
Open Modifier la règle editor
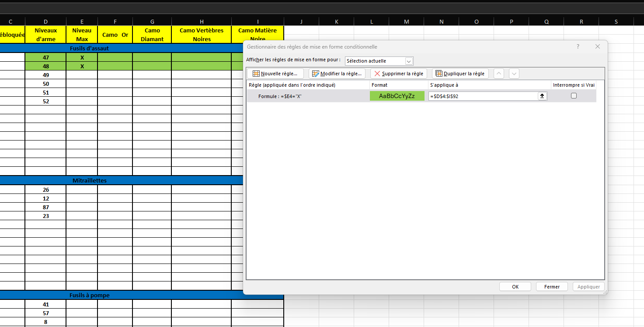(x=337, y=74)
